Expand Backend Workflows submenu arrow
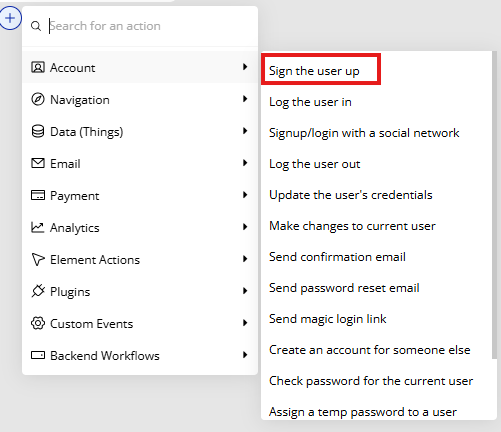The image size is (501, 432). 245,355
